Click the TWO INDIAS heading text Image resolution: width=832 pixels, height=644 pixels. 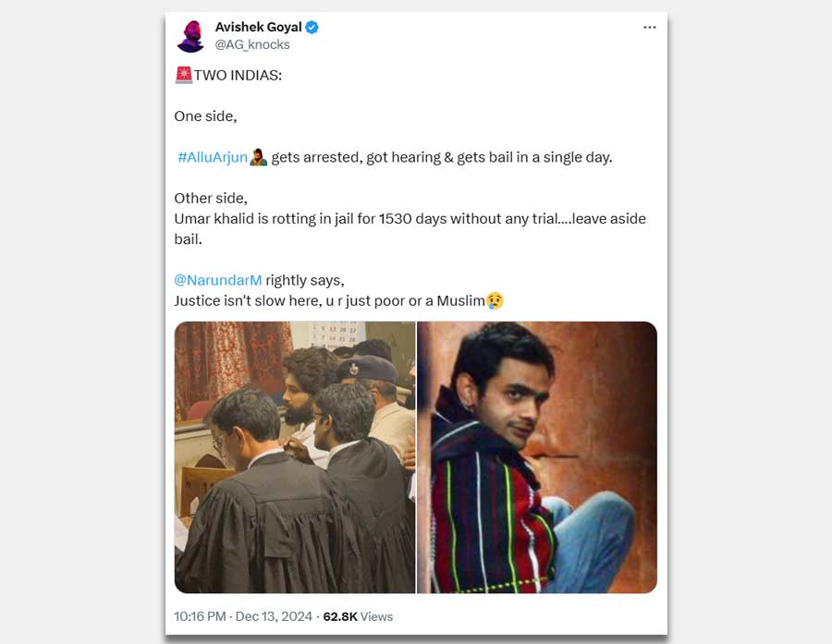coord(238,76)
